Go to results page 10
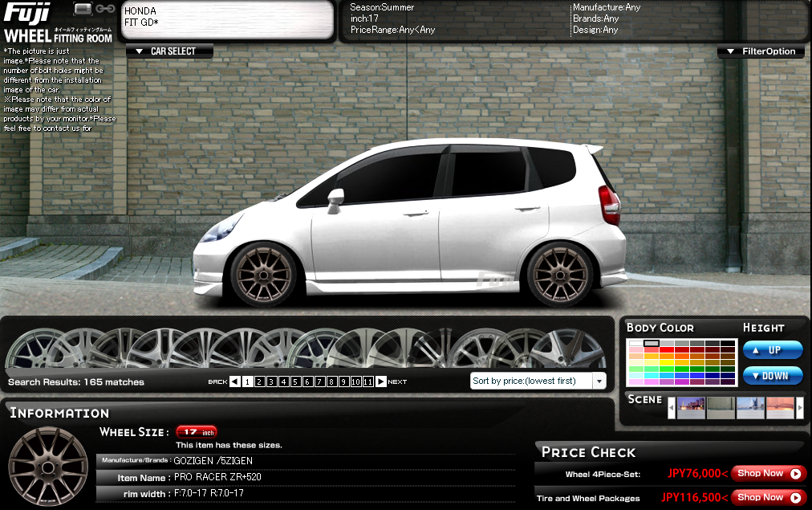812x510 pixels. pos(355,382)
